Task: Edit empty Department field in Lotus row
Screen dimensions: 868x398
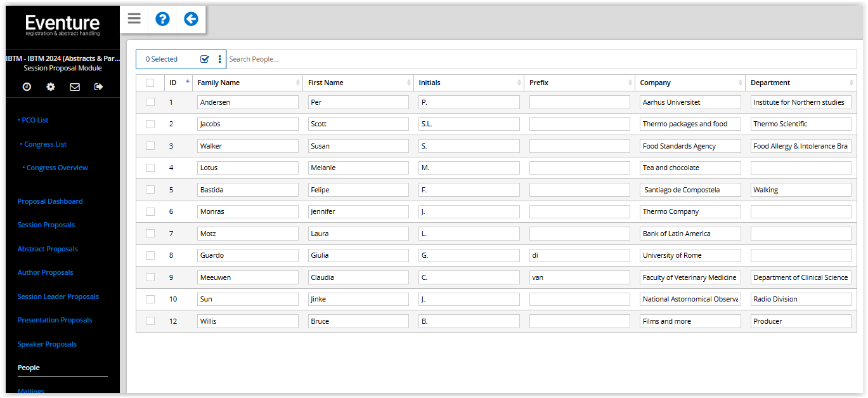Action: (801, 168)
